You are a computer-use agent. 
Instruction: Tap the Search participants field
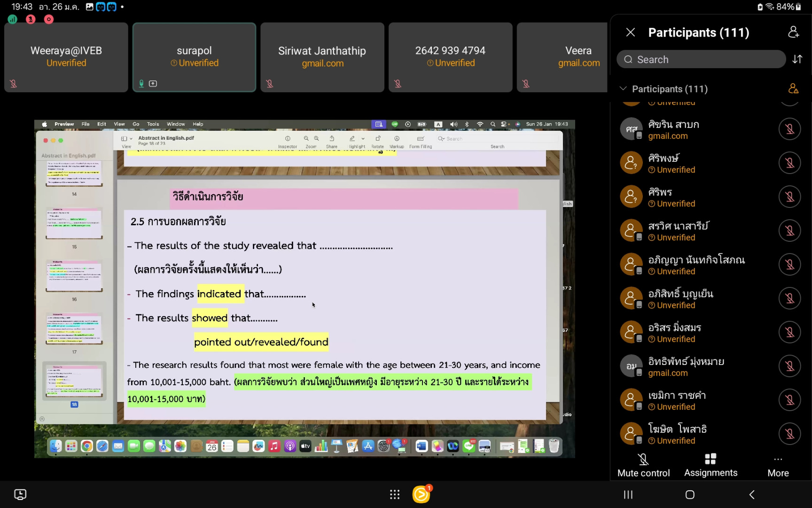pos(701,59)
